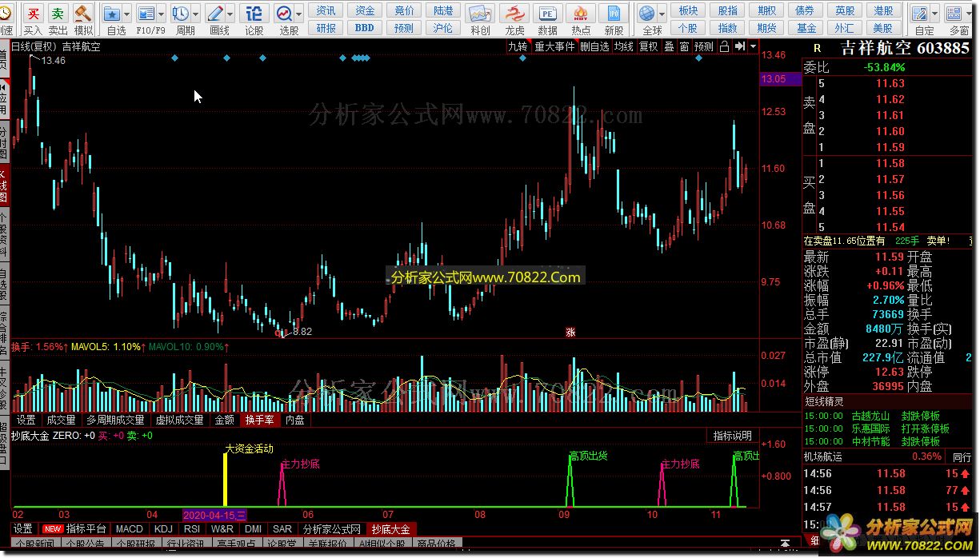Click the 资讯 news button
Image resolution: width=980 pixels, height=558 pixels.
click(x=326, y=10)
